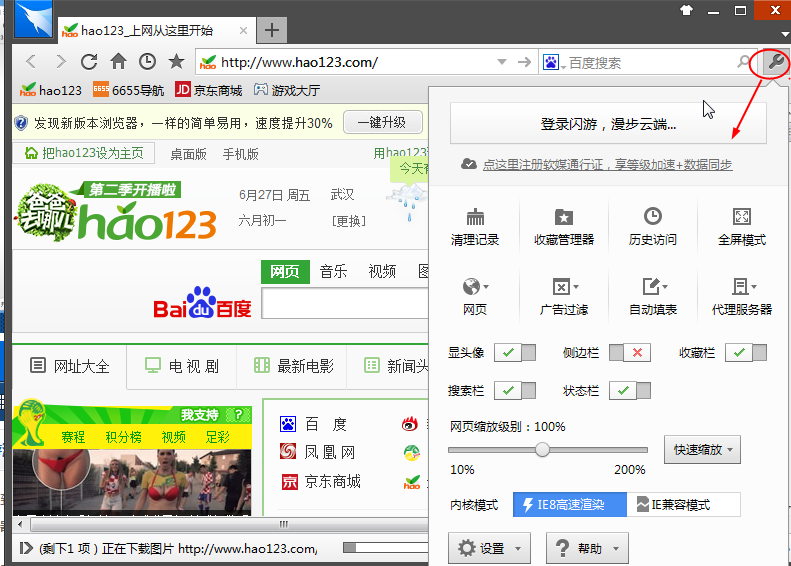This screenshot has width=791, height=566.
Task: Open the hao123 bookmark
Action: 50,90
